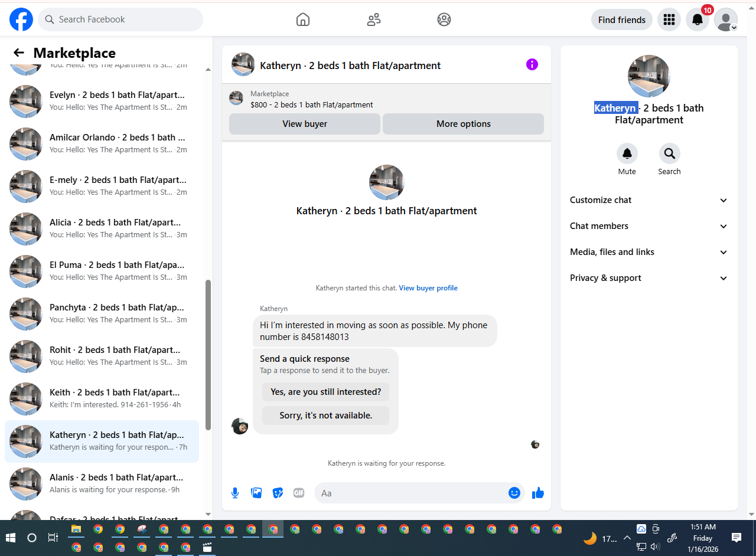This screenshot has height=556, width=756.
Task: Click Find friends button
Action: 622,19
